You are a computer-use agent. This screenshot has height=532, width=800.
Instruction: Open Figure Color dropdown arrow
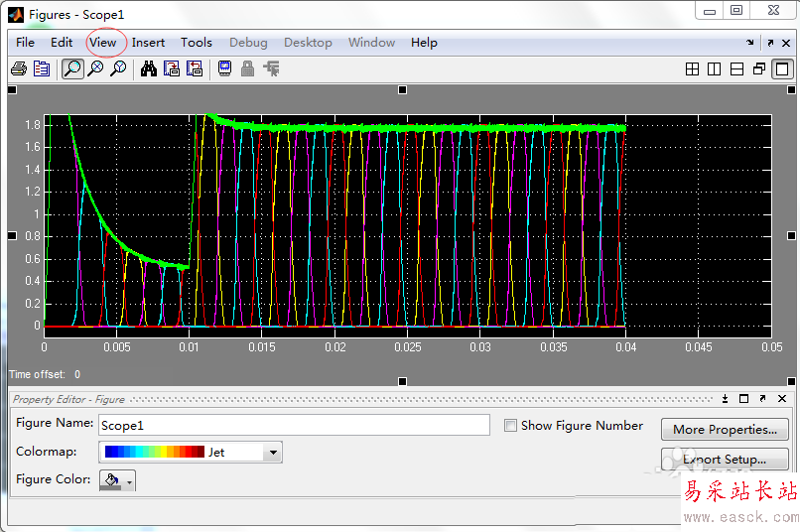click(x=130, y=481)
